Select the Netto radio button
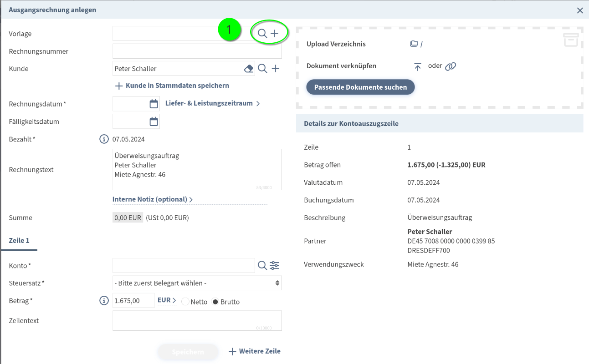This screenshot has width=589, height=364. coord(185,302)
